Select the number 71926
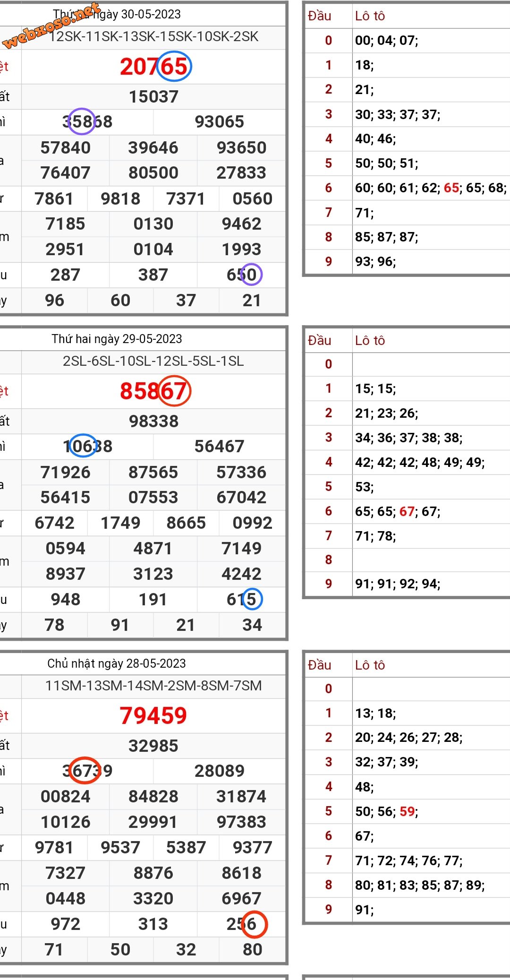 (66, 473)
